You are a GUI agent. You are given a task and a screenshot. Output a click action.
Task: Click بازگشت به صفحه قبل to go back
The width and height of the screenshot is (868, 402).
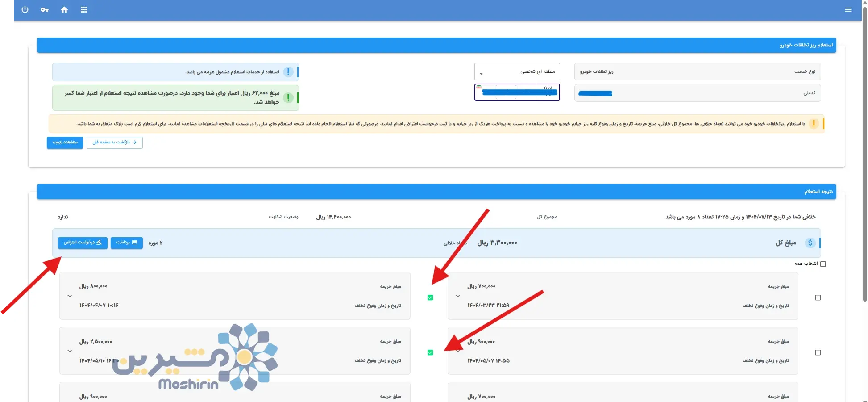pos(114,142)
